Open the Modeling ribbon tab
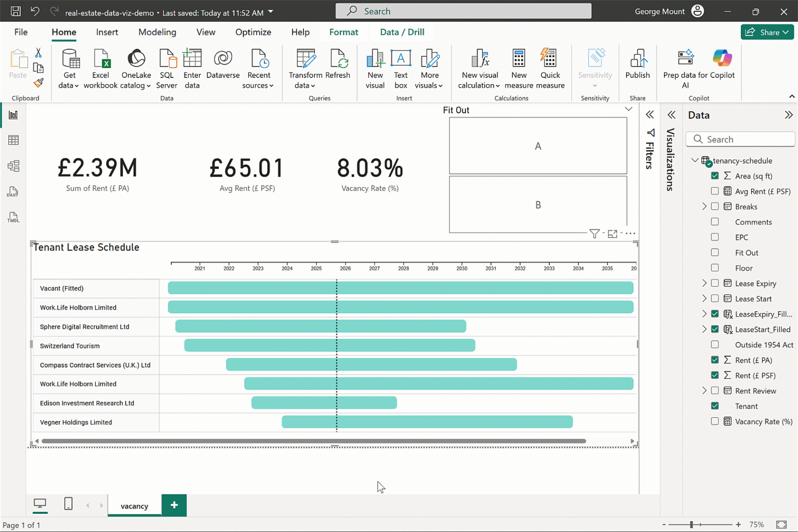This screenshot has width=798, height=532. [157, 32]
